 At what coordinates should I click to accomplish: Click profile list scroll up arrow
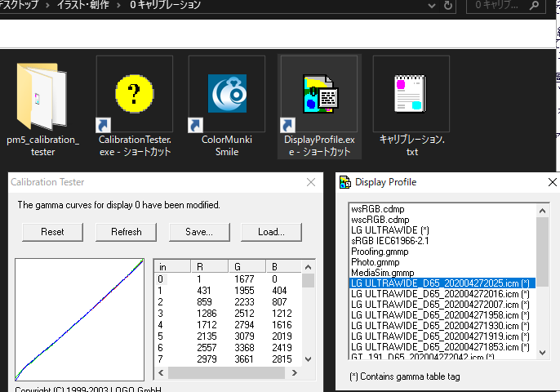(x=542, y=211)
